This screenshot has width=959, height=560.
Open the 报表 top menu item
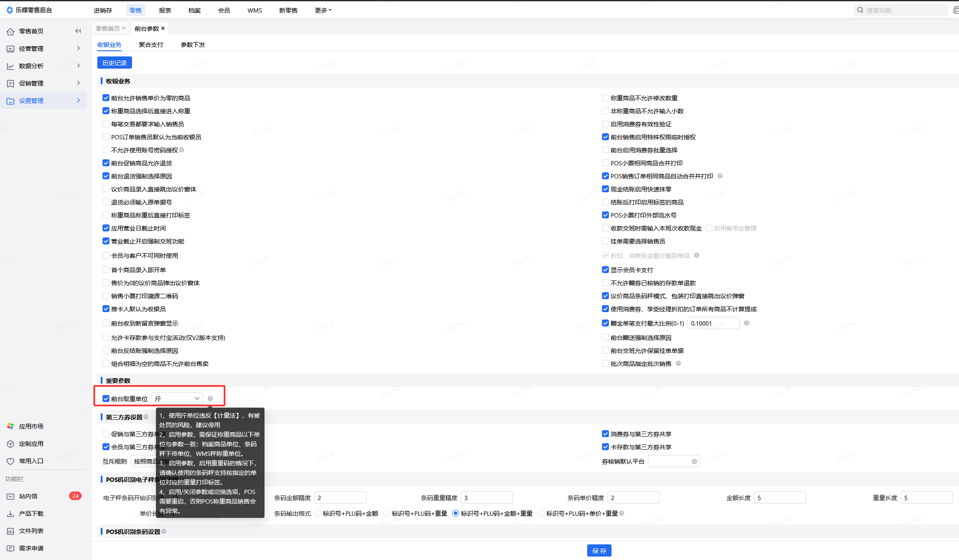tap(165, 10)
